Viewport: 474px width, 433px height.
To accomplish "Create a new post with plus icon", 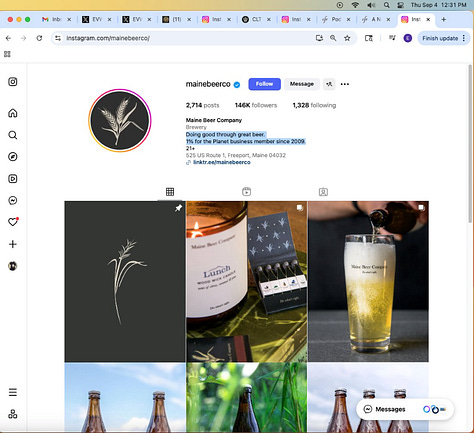I will click(x=13, y=244).
